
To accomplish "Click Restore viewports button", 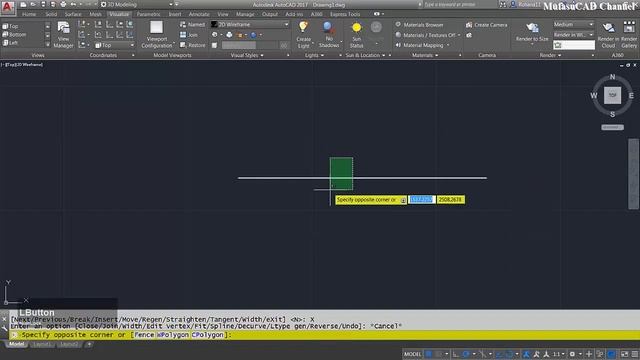I will [x=192, y=45].
